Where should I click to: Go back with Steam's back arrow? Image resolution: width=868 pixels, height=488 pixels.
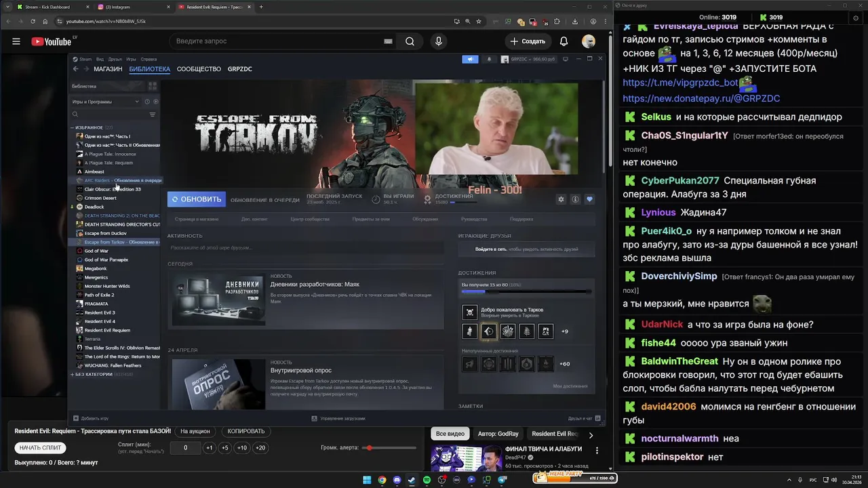click(x=76, y=69)
